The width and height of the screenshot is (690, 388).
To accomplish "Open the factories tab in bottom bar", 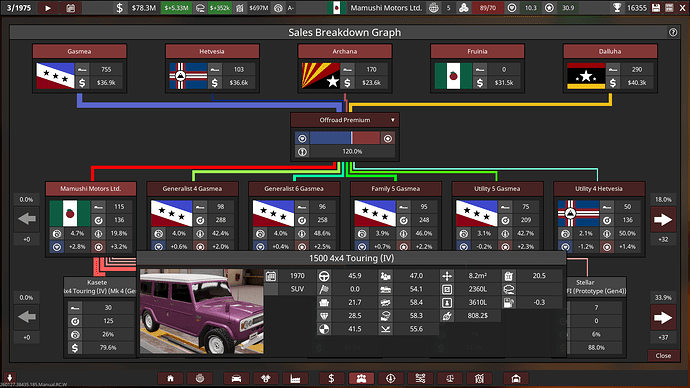I will pos(295,378).
